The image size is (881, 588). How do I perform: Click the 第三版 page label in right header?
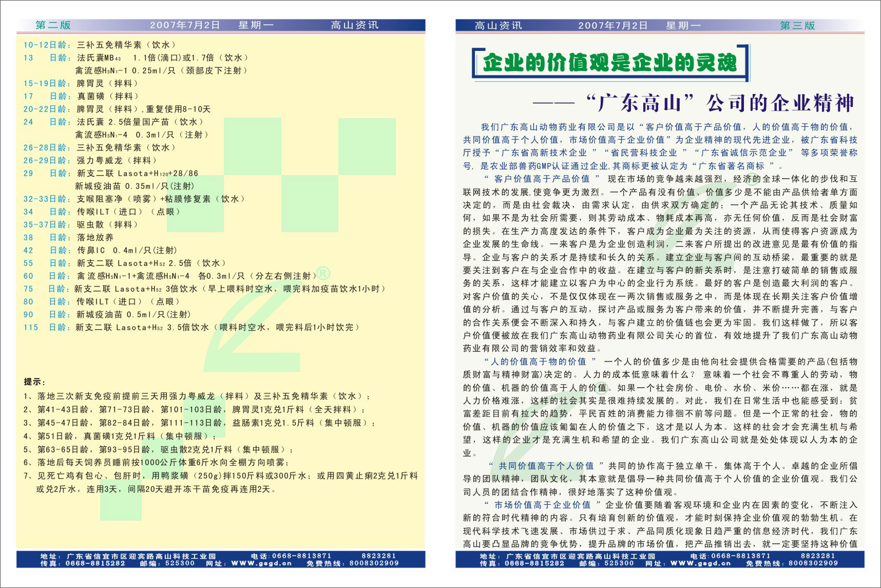point(797,25)
